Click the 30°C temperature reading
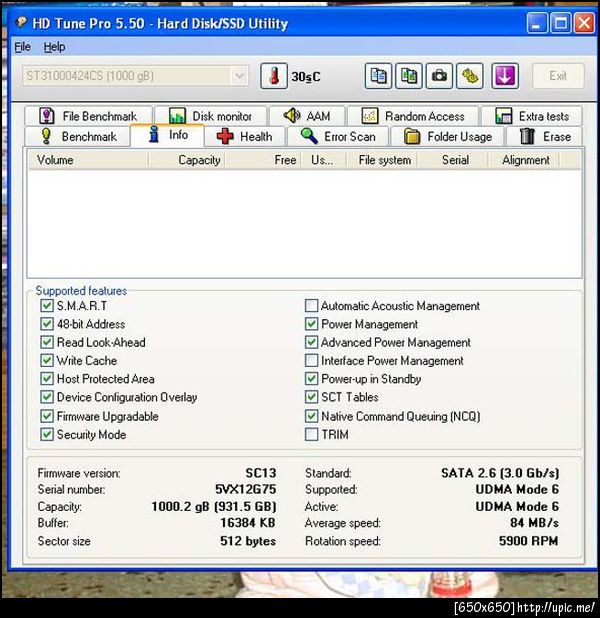 306,76
